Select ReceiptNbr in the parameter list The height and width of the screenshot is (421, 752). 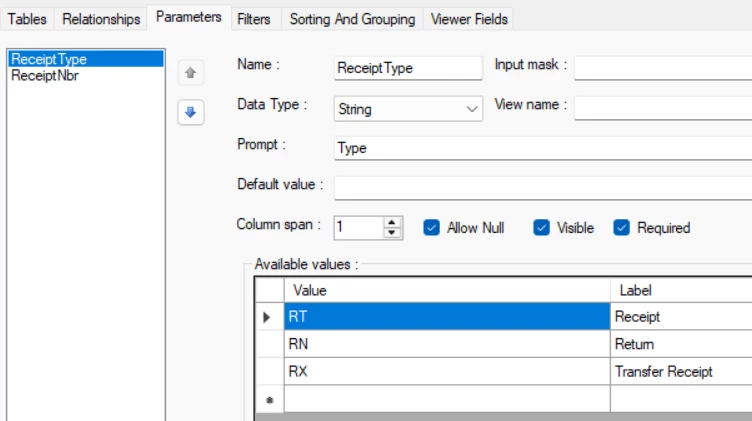(x=44, y=75)
